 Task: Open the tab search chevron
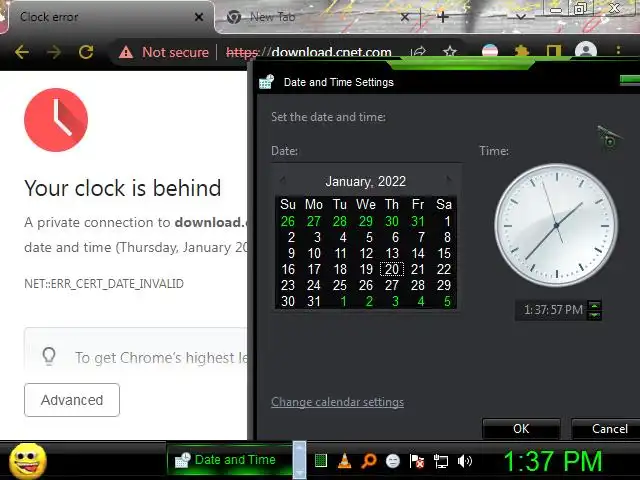pos(521,17)
